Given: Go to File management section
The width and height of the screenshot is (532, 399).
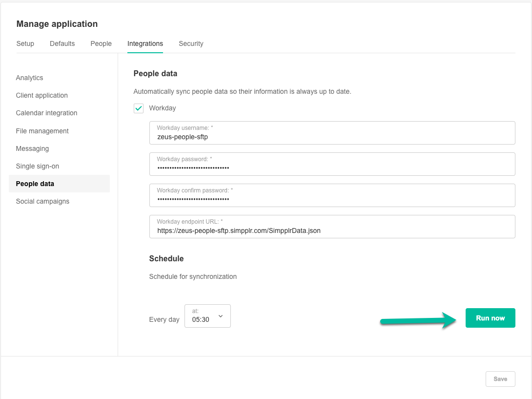Looking at the screenshot, I should (42, 131).
